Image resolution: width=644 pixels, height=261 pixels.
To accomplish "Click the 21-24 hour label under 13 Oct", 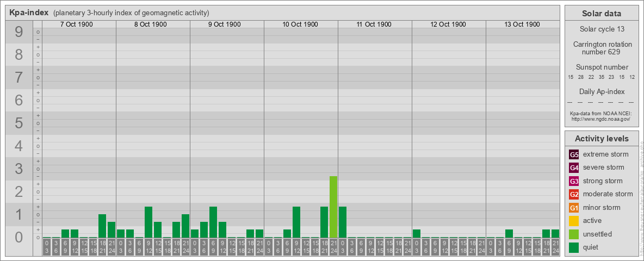I will click(x=555, y=247).
